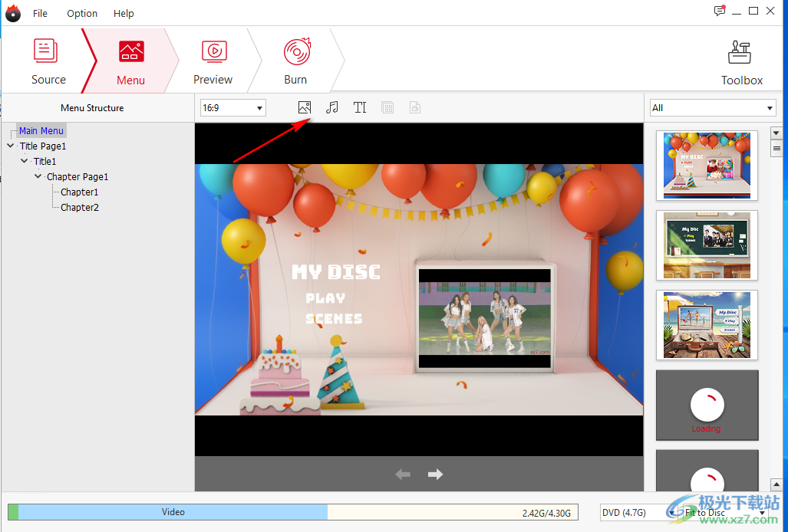This screenshot has height=532, width=788.
Task: Open the Fit to Disc quality dropdown
Action: pos(725,512)
